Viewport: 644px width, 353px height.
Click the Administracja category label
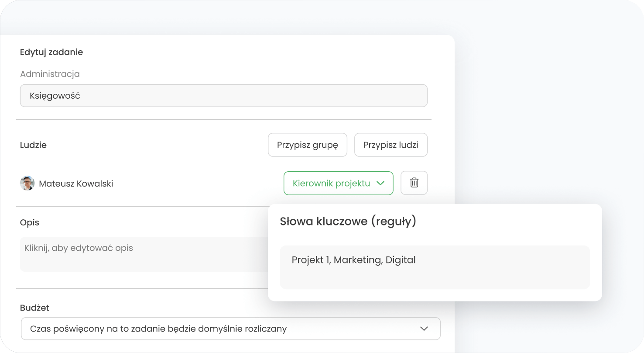coord(50,74)
